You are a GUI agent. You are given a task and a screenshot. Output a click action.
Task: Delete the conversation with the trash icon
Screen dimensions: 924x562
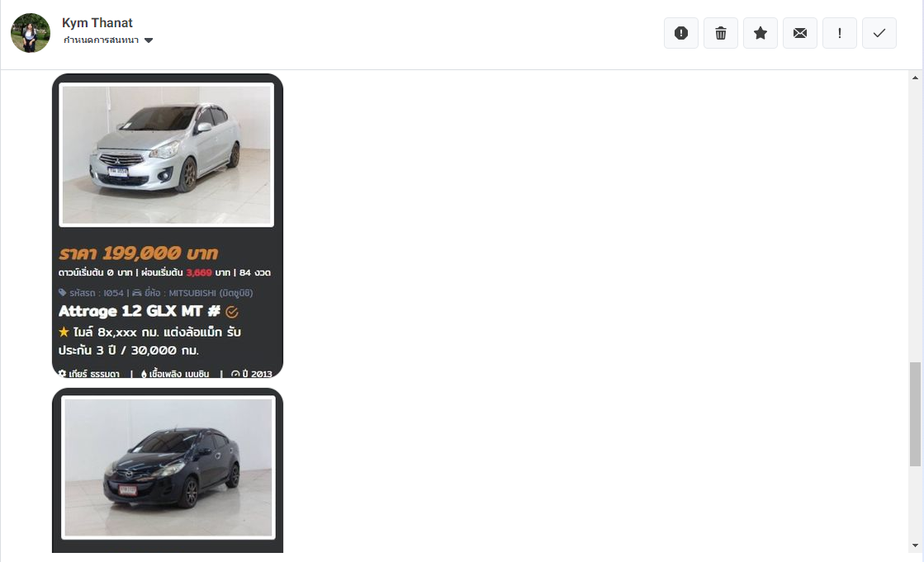[721, 33]
